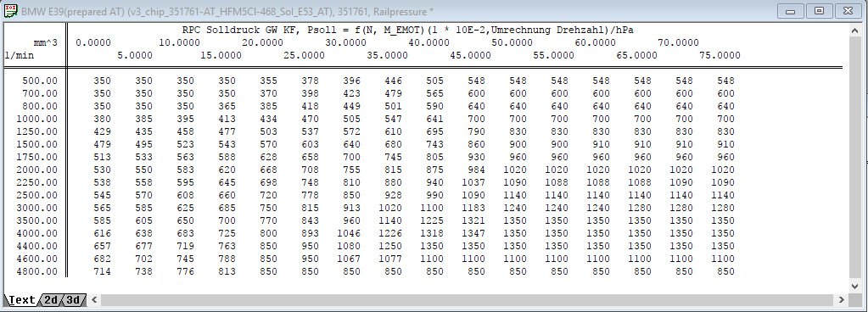
Task: Select the 1750.00 row axis value
Action: click(37, 157)
